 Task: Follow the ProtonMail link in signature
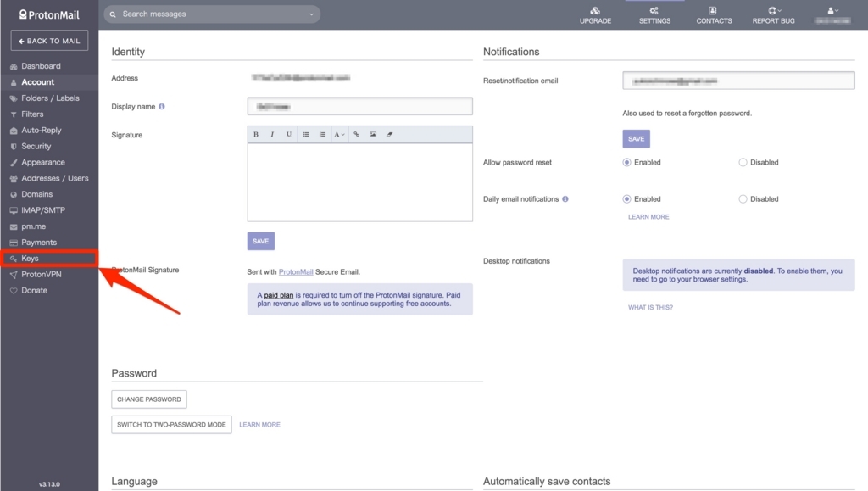click(x=296, y=272)
